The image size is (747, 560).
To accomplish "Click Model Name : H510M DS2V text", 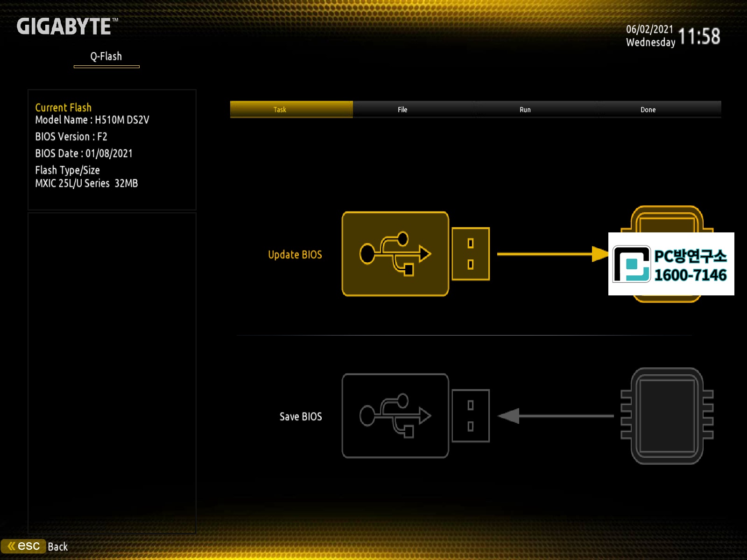I will pos(92,120).
